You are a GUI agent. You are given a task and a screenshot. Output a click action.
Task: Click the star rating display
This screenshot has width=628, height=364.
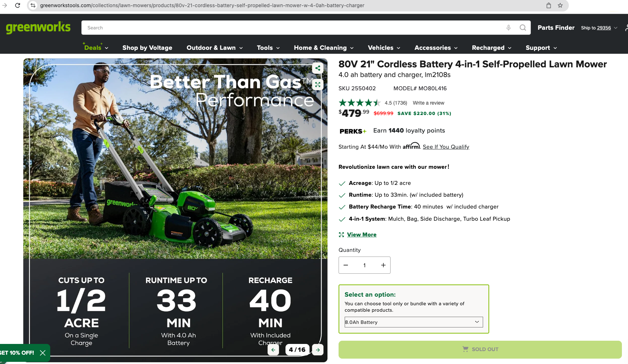point(359,103)
